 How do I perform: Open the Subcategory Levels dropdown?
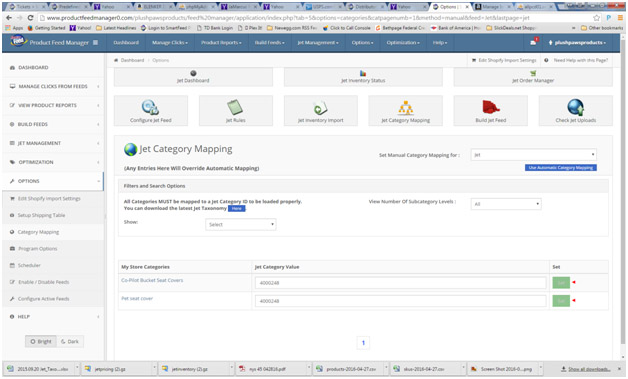click(x=506, y=204)
